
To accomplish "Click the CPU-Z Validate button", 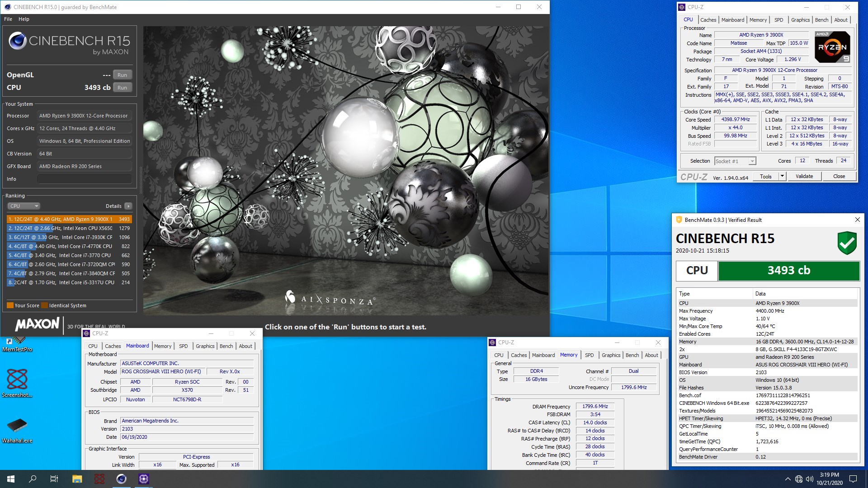I will [x=804, y=177].
